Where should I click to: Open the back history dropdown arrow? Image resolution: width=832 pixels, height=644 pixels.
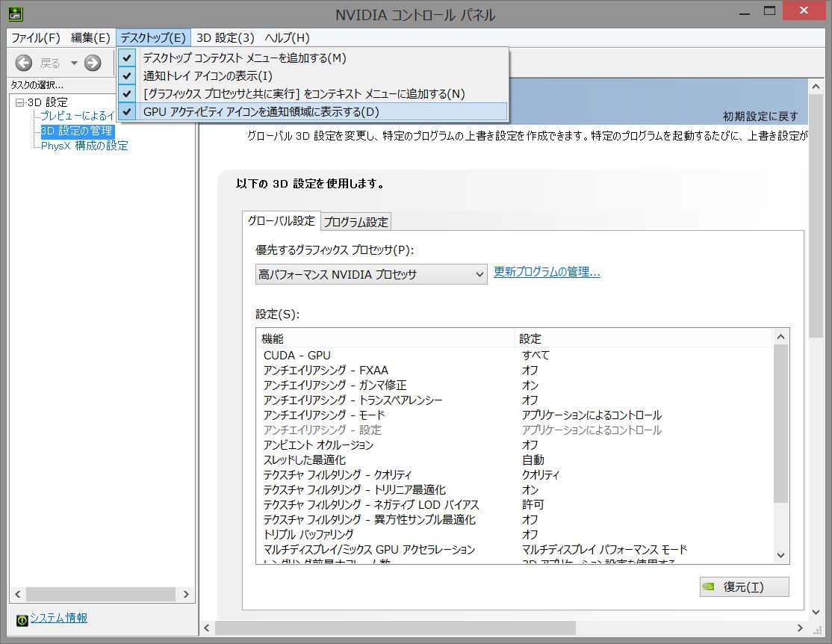point(74,64)
